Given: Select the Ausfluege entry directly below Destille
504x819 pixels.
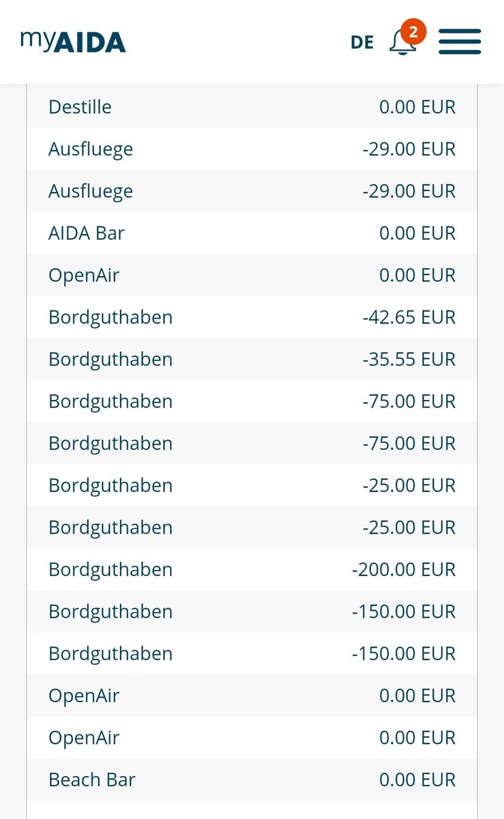Looking at the screenshot, I should coord(91,149).
